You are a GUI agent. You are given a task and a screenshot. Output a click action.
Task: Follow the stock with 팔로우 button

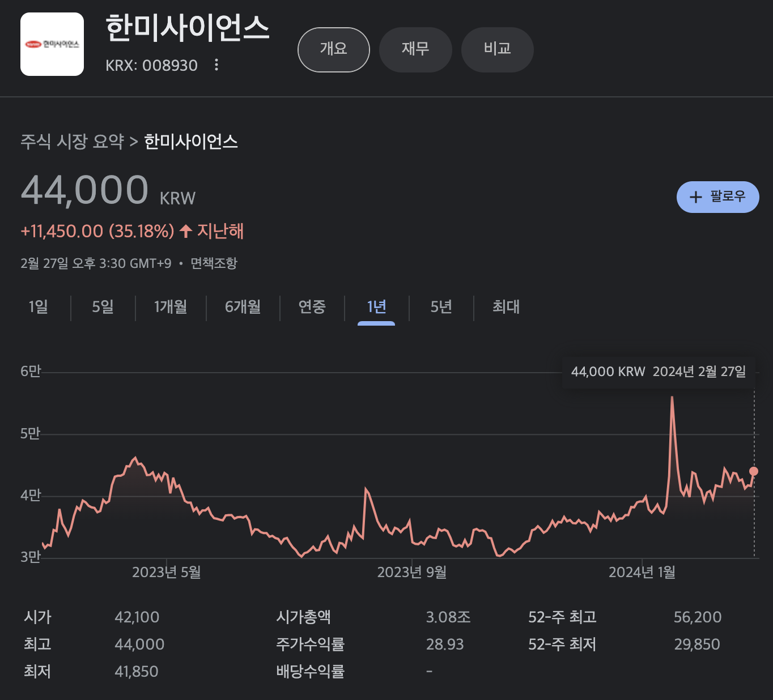pos(718,197)
